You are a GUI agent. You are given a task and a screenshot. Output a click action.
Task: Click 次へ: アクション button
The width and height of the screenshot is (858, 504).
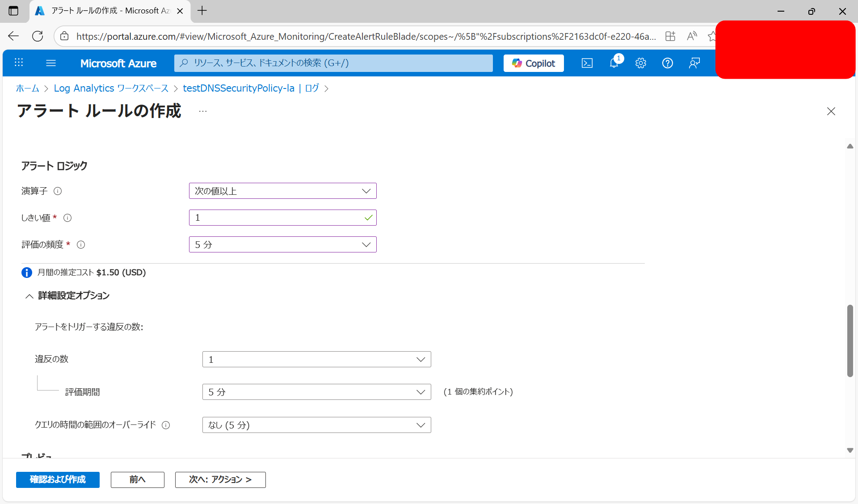[x=220, y=479]
